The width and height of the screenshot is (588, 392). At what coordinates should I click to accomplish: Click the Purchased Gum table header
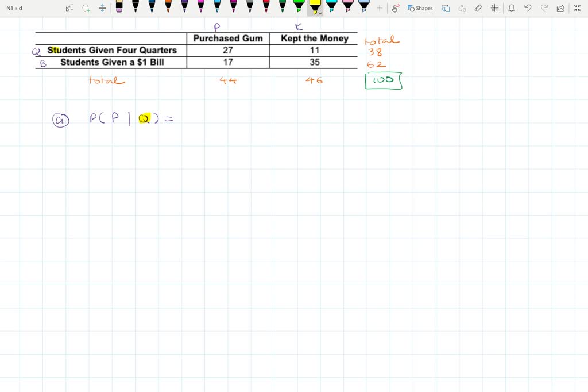click(228, 39)
